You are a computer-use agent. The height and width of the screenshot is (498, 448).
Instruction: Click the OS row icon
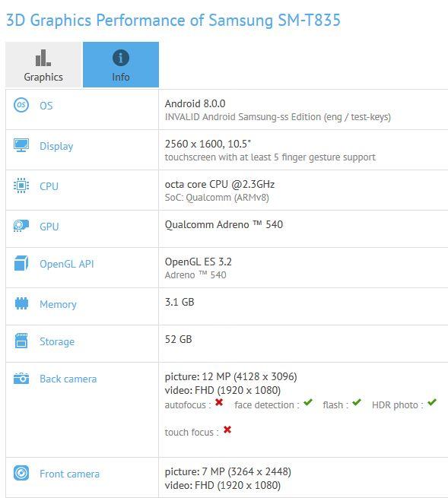pyautogui.click(x=21, y=105)
